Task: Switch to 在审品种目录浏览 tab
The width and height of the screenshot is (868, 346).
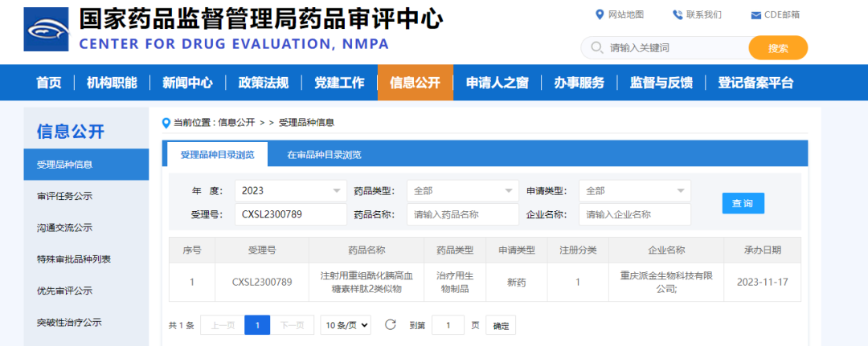Action: [x=324, y=155]
